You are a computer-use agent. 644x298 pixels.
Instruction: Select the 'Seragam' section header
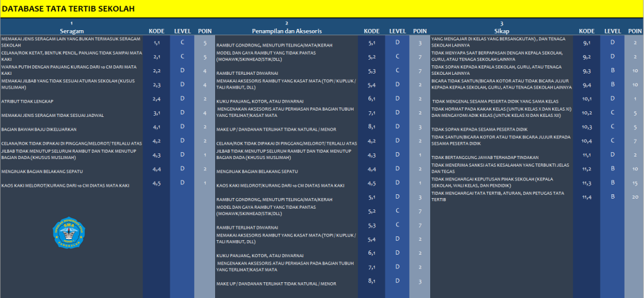tap(72, 31)
